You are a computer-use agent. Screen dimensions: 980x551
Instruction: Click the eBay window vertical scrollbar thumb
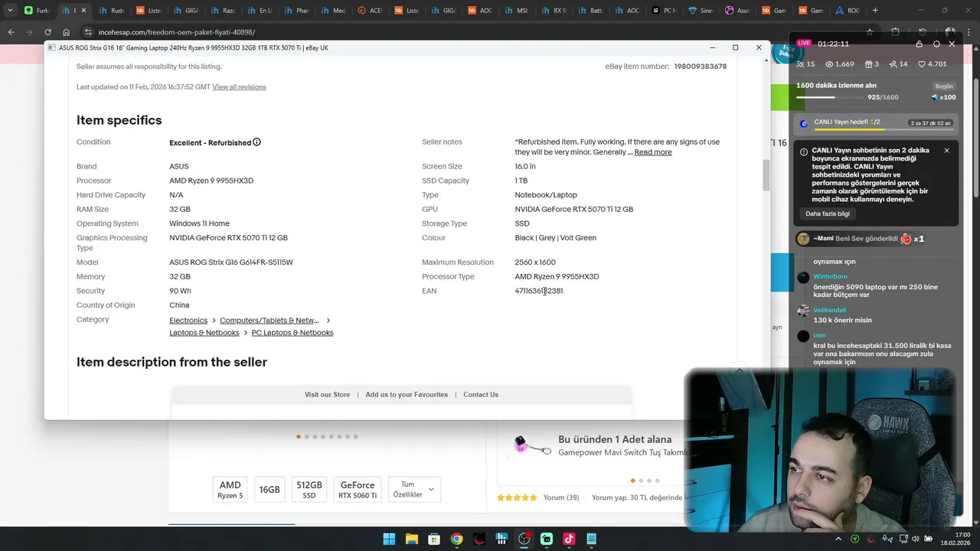766,175
